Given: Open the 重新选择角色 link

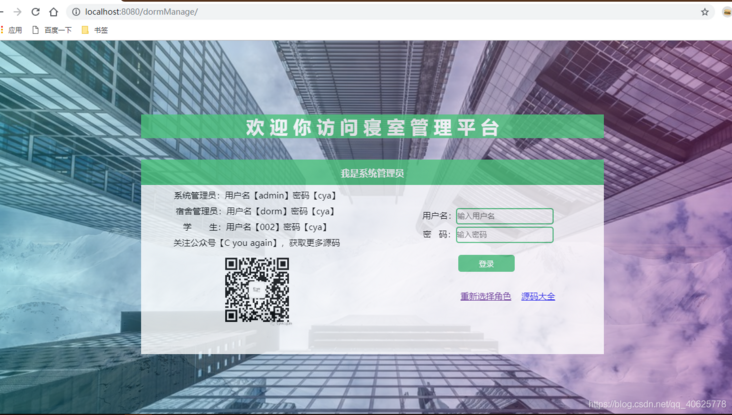Looking at the screenshot, I should [486, 296].
